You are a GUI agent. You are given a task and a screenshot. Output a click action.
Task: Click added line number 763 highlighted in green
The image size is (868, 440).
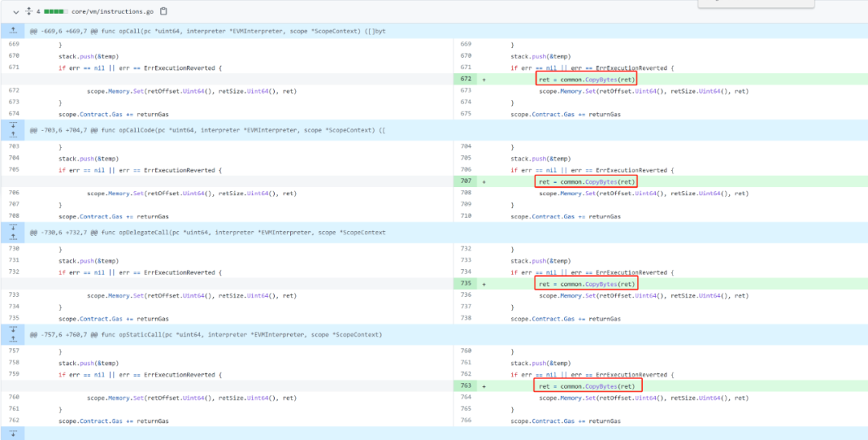pos(465,386)
